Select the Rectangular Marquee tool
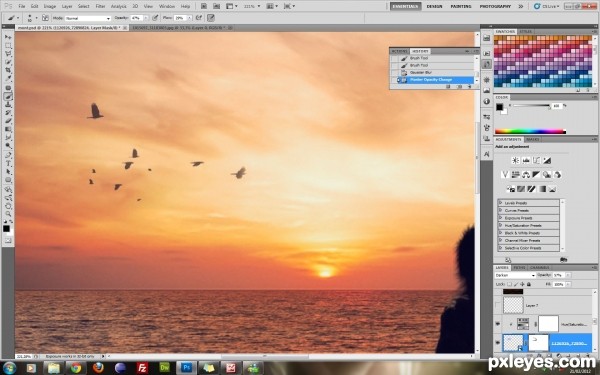The width and height of the screenshot is (600, 375). [x=8, y=46]
